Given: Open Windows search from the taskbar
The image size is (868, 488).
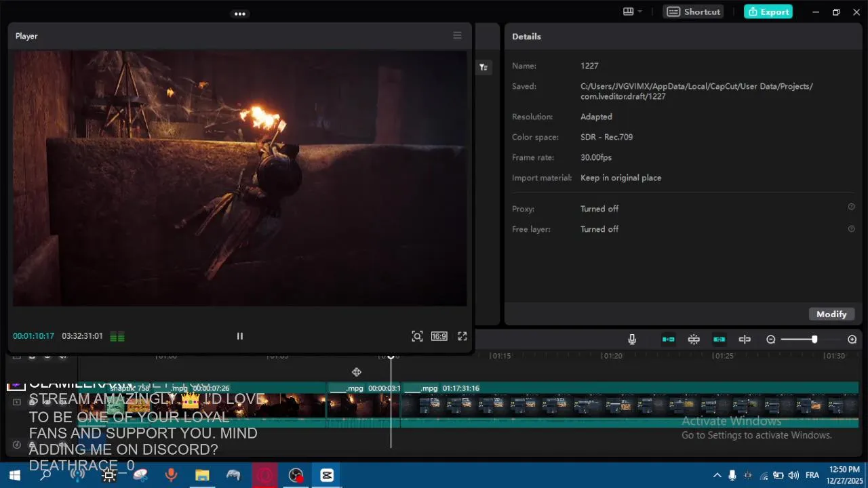Looking at the screenshot, I should coord(45,475).
